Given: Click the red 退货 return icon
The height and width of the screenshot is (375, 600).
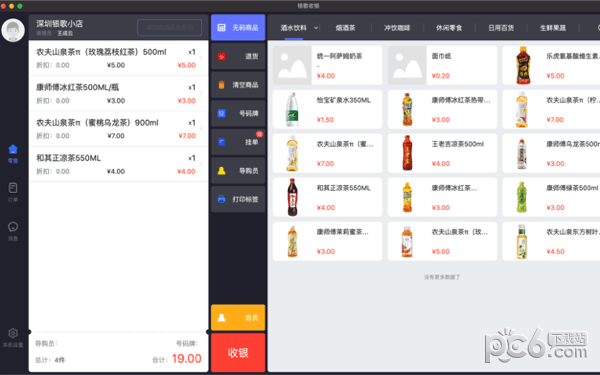Looking at the screenshot, I should [x=222, y=56].
